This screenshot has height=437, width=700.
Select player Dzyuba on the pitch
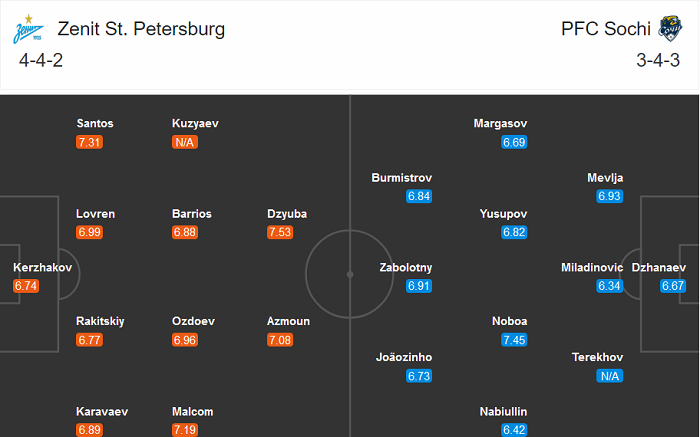[287, 213]
